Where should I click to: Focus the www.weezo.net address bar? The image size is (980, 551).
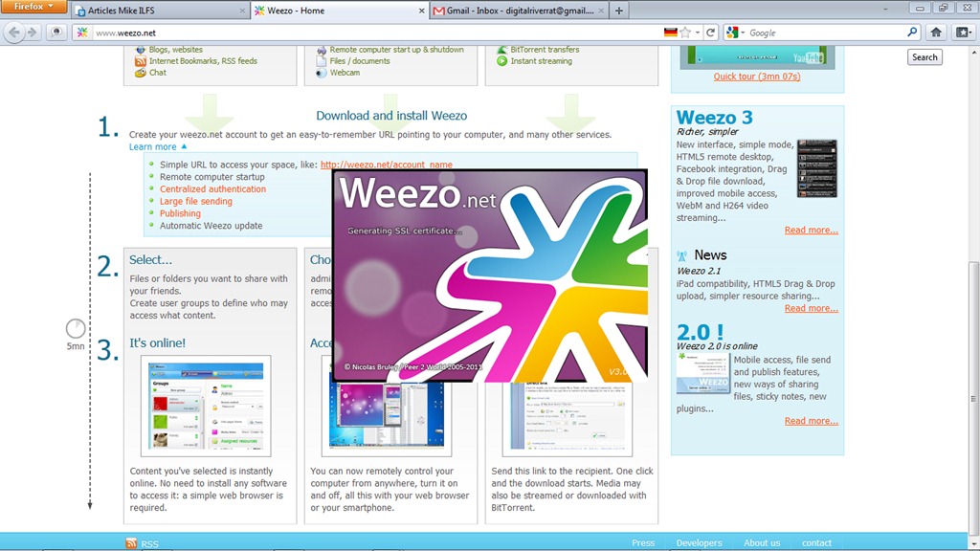point(375,33)
